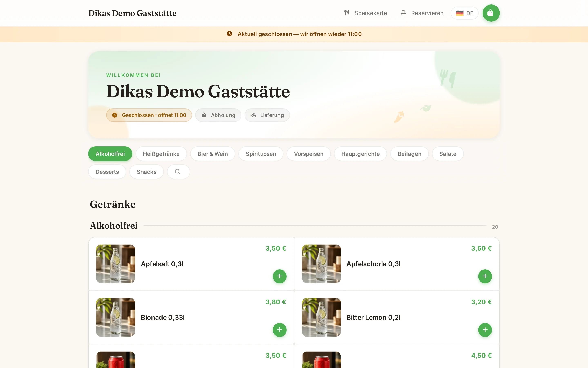Switch to the Bier & Wein category

(x=213, y=154)
